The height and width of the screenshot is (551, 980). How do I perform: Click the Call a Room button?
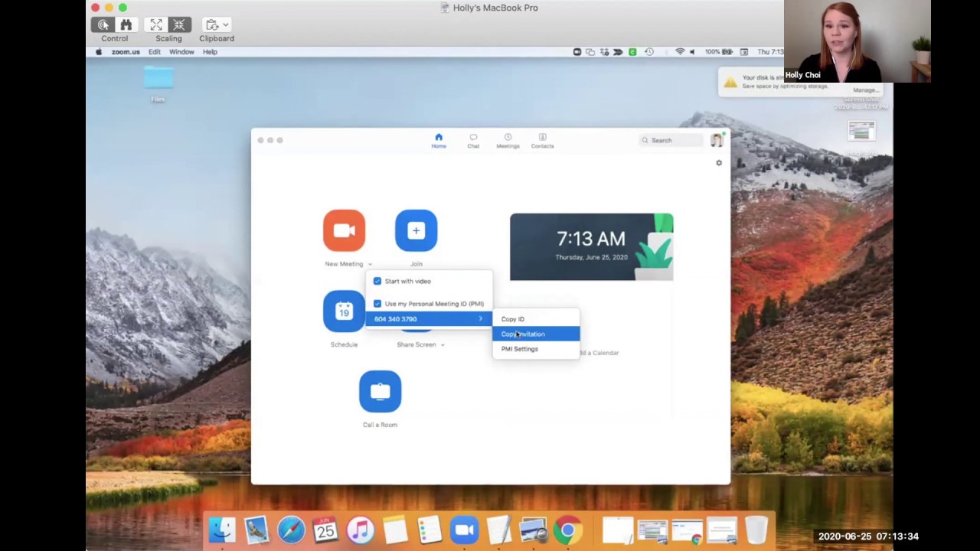pyautogui.click(x=380, y=391)
